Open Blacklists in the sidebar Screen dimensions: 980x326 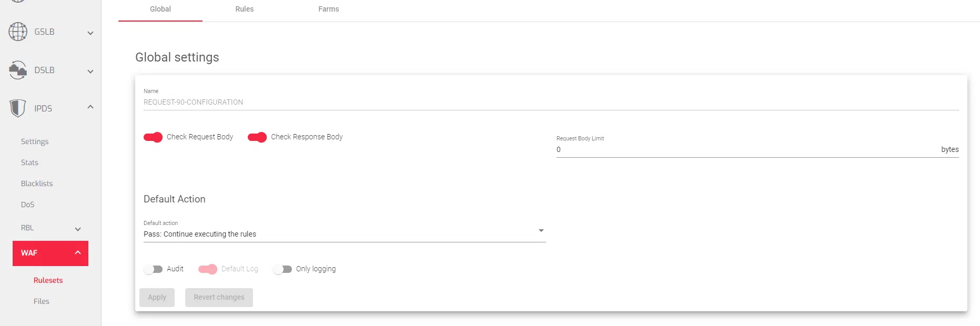point(37,184)
